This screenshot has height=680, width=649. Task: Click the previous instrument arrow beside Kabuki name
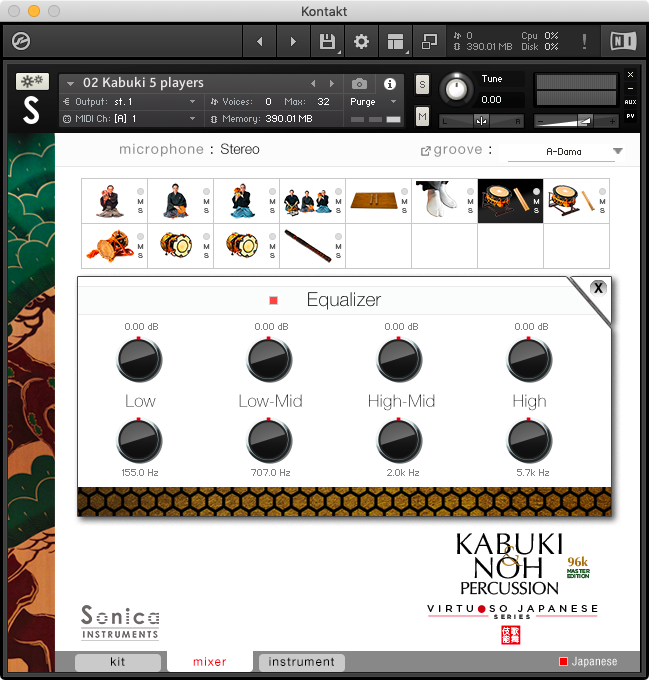(313, 83)
